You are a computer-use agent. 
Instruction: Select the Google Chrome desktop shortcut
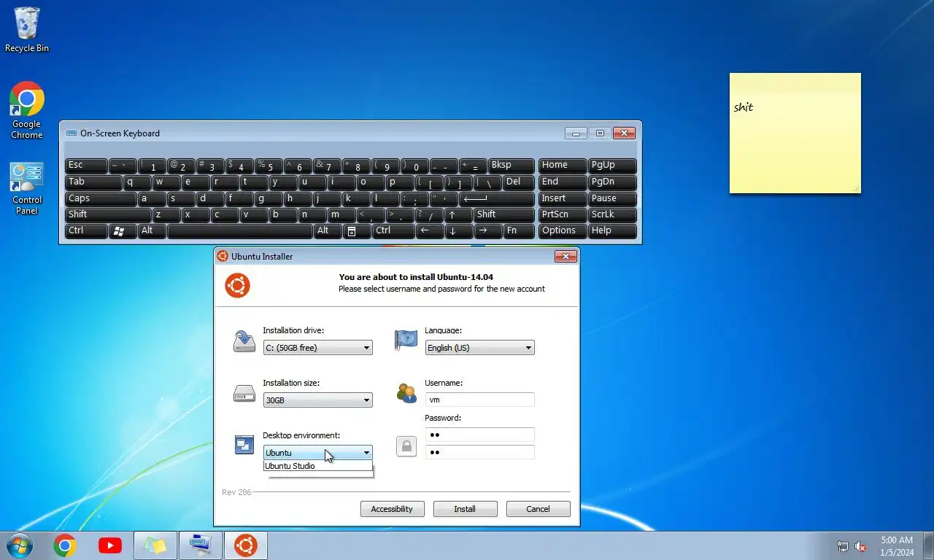27,109
